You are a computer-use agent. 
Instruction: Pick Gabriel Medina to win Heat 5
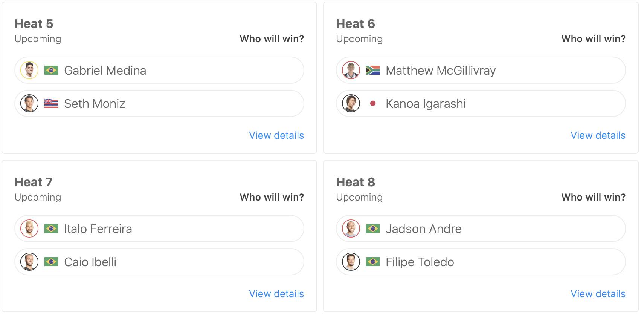pyautogui.click(x=188, y=70)
